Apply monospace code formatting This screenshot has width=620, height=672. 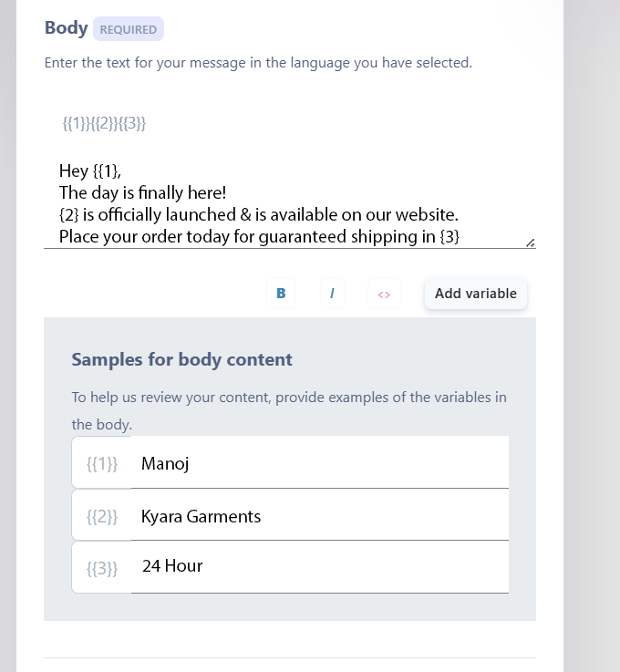[384, 294]
